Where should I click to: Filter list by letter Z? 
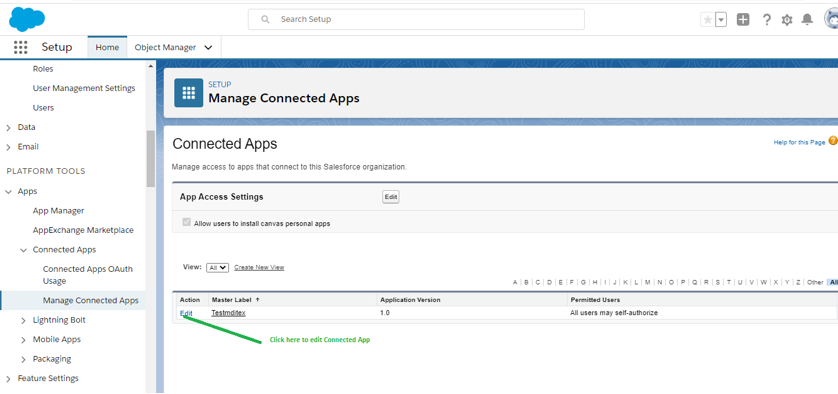(798, 282)
